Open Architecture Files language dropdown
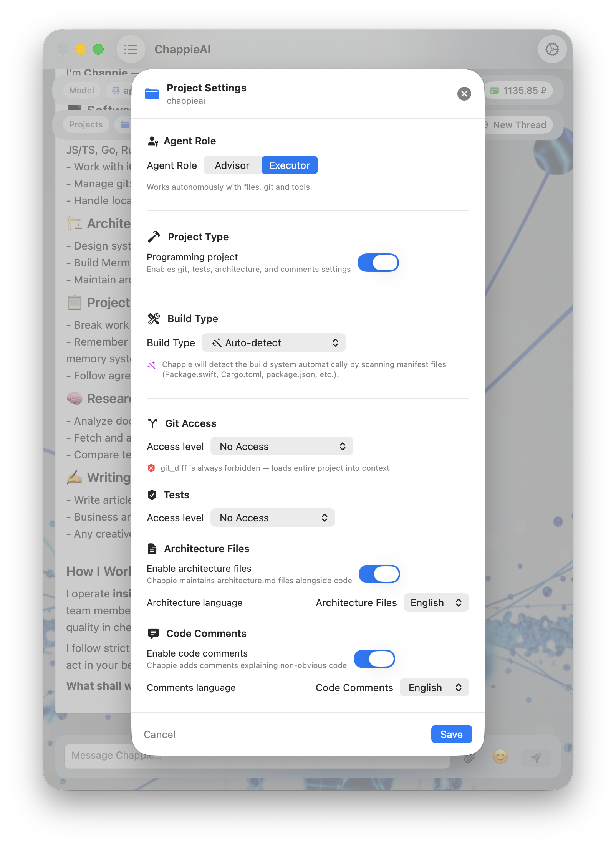The width and height of the screenshot is (616, 847). (436, 602)
